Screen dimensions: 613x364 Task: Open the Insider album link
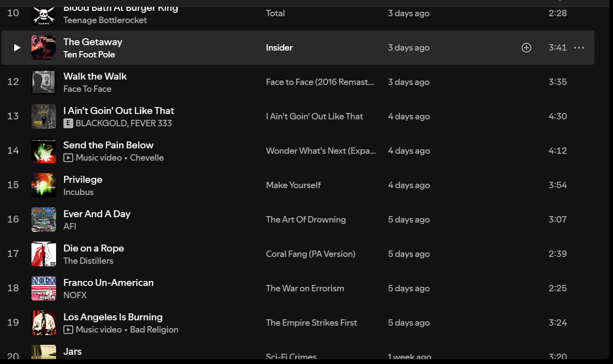279,48
